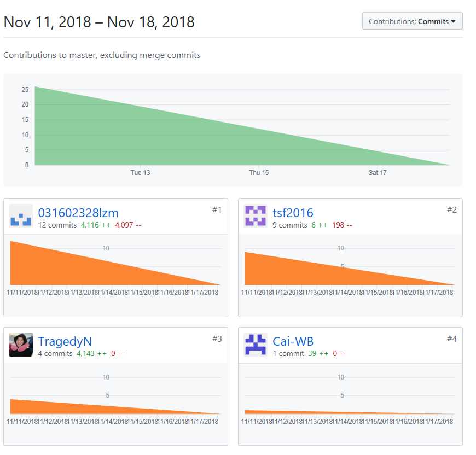Click the '#3' rank label
This screenshot has height=455, width=476.
(217, 339)
